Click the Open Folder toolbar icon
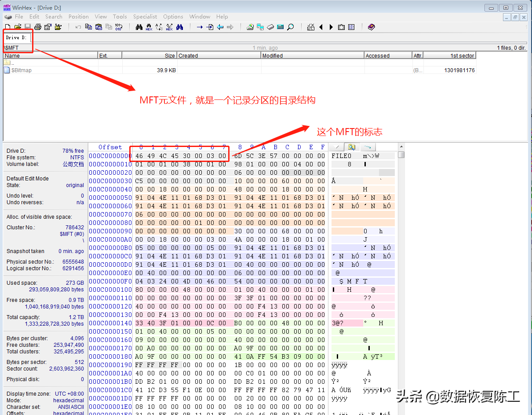532x415 pixels. point(58,27)
